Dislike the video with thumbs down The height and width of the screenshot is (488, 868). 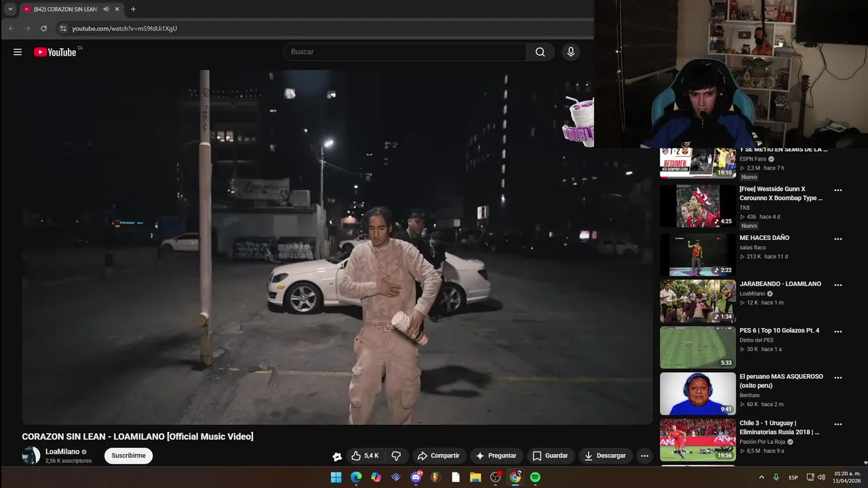397,455
